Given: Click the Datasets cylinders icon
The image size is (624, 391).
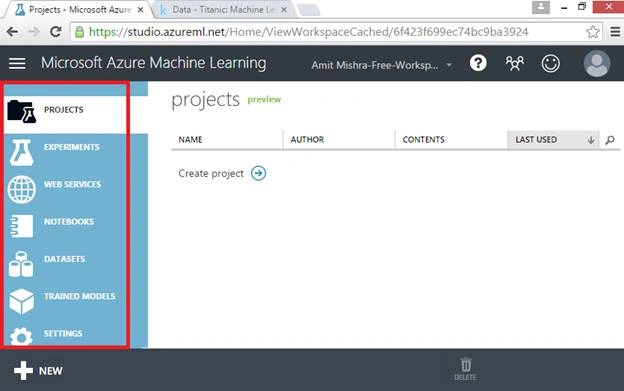Looking at the screenshot, I should point(21,264).
